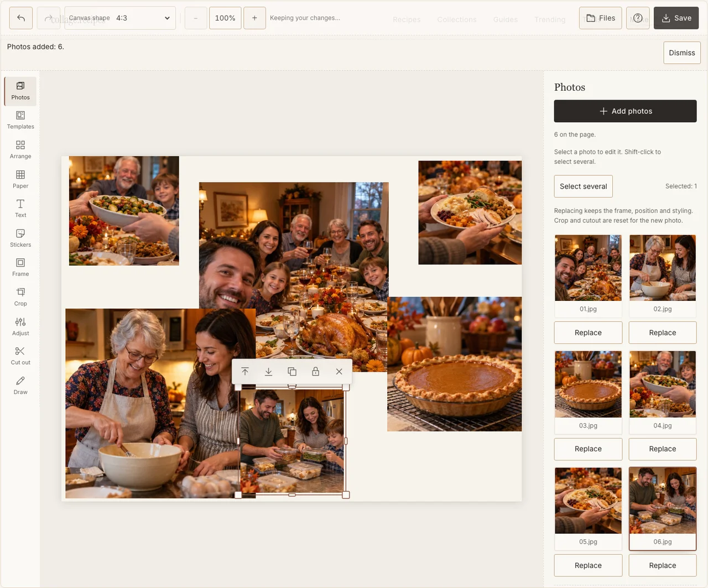Click the undo arrow button
The width and height of the screenshot is (708, 588).
pyautogui.click(x=21, y=18)
